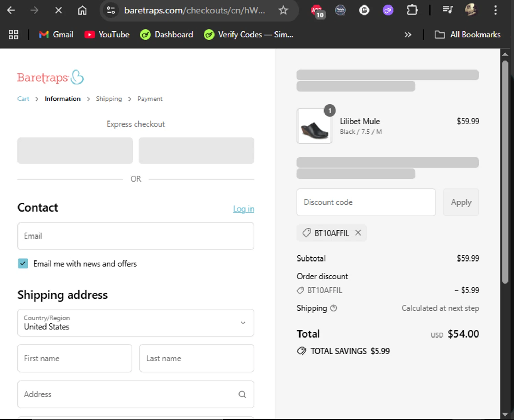The height and width of the screenshot is (420, 514).
Task: Focus the Discount code field
Action: pyautogui.click(x=366, y=202)
